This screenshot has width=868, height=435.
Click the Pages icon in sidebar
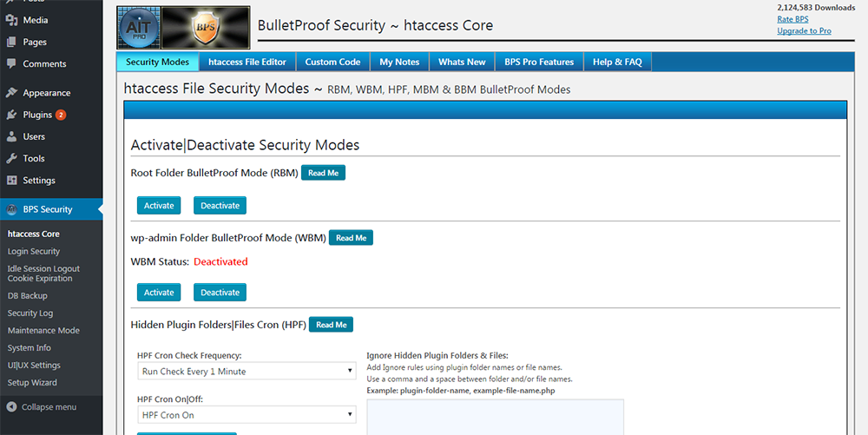click(11, 42)
